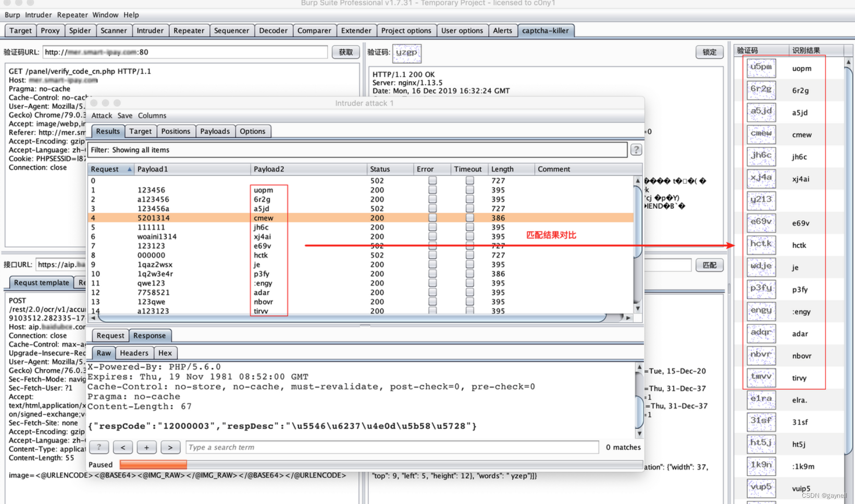
Task: Open the Columns menu
Action: 152,116
